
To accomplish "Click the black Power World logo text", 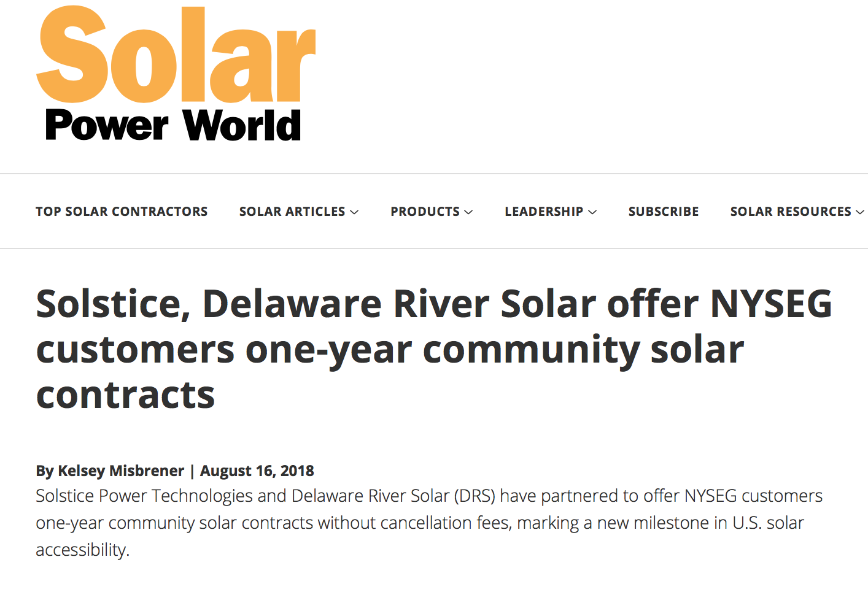I will (x=173, y=125).
